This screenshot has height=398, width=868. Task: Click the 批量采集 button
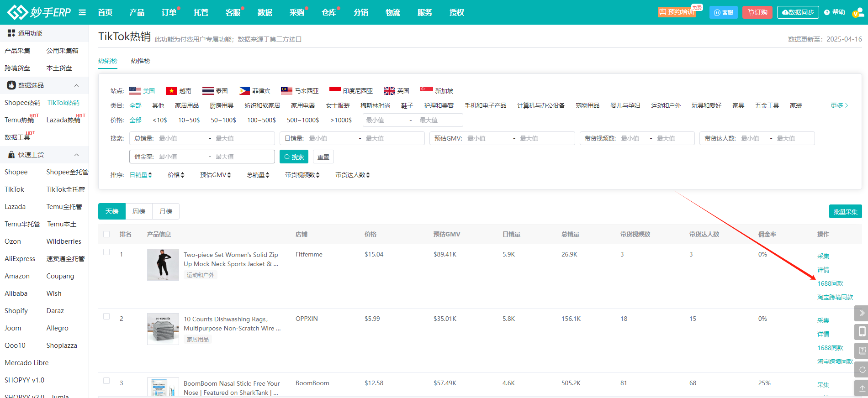coord(845,212)
